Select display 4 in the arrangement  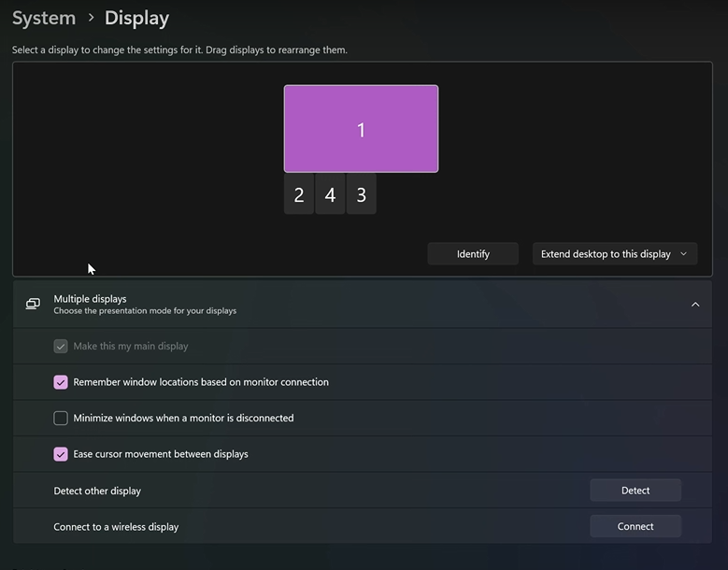click(330, 194)
